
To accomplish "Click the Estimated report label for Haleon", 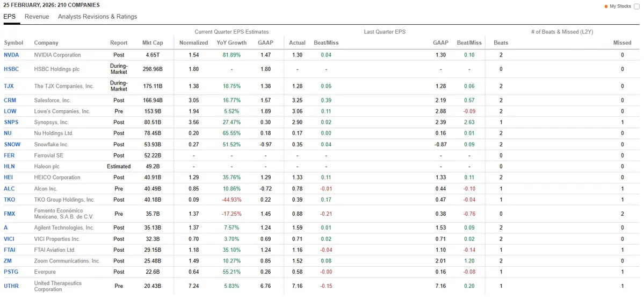I will pyautogui.click(x=119, y=166).
